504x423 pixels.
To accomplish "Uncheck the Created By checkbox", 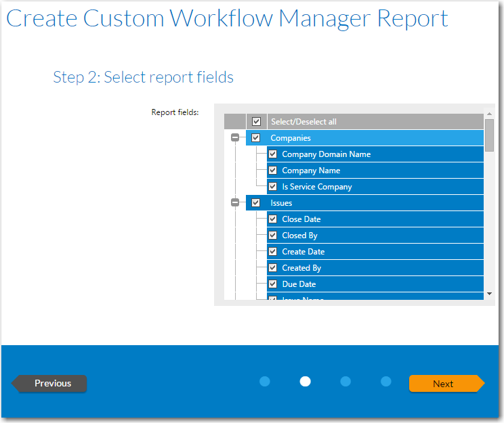I will (x=273, y=268).
